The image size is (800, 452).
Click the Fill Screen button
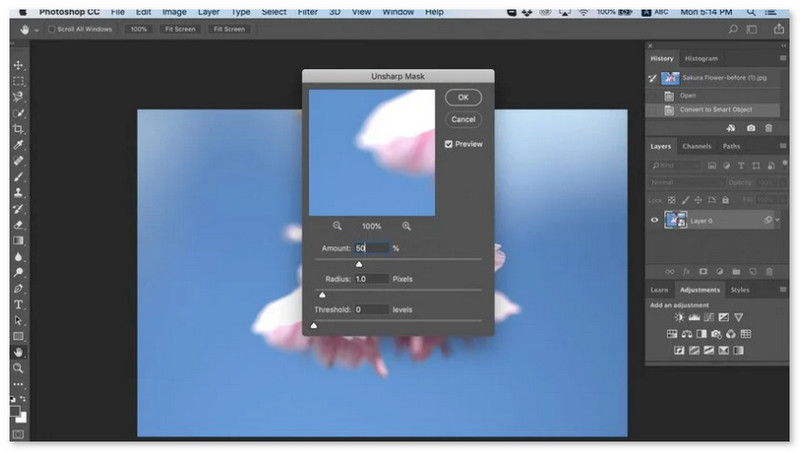pos(229,29)
